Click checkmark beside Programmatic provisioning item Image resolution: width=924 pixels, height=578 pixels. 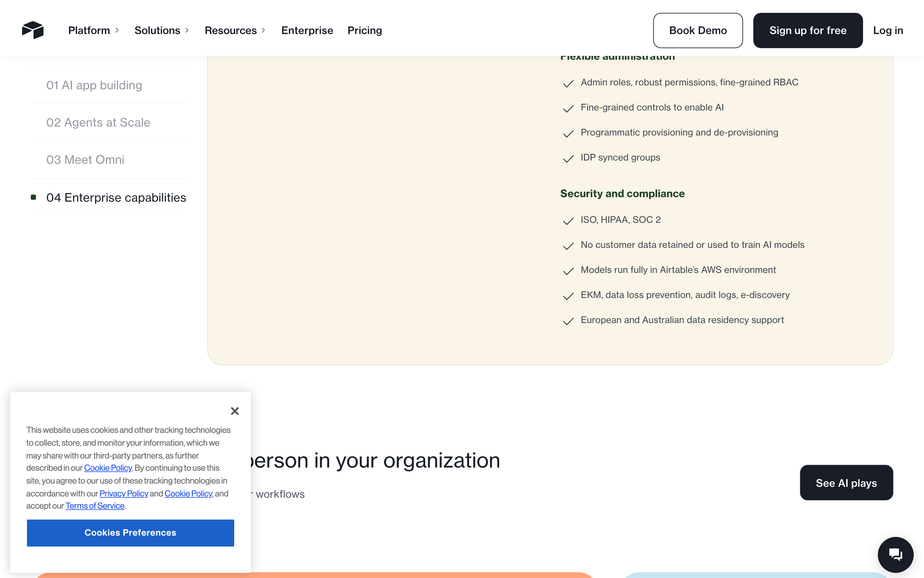(568, 134)
